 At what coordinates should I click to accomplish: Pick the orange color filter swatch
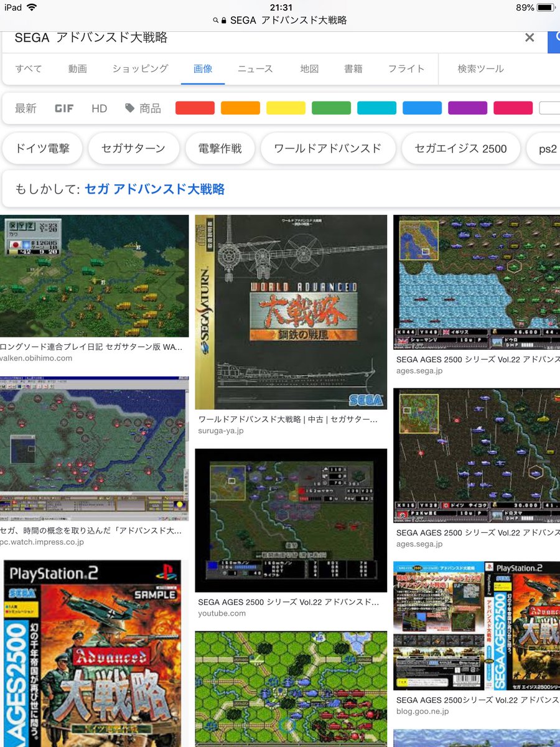(x=240, y=108)
